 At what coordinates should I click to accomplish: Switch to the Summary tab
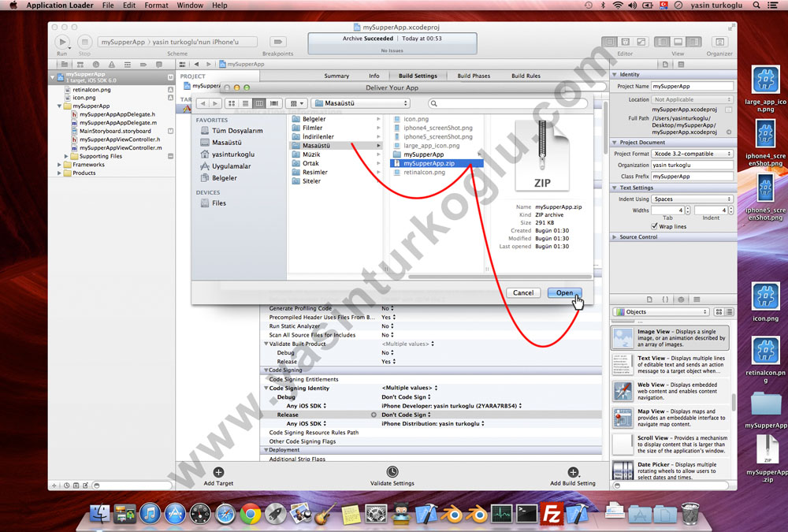[336, 76]
